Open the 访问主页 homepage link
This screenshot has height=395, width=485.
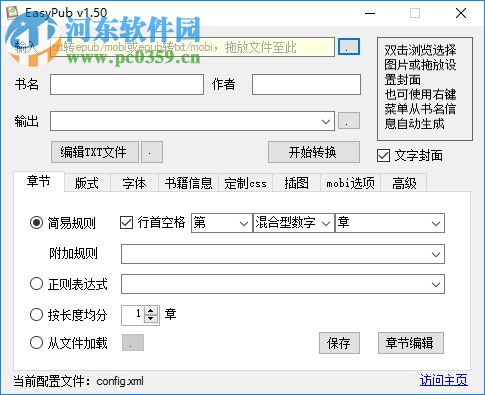click(x=443, y=380)
